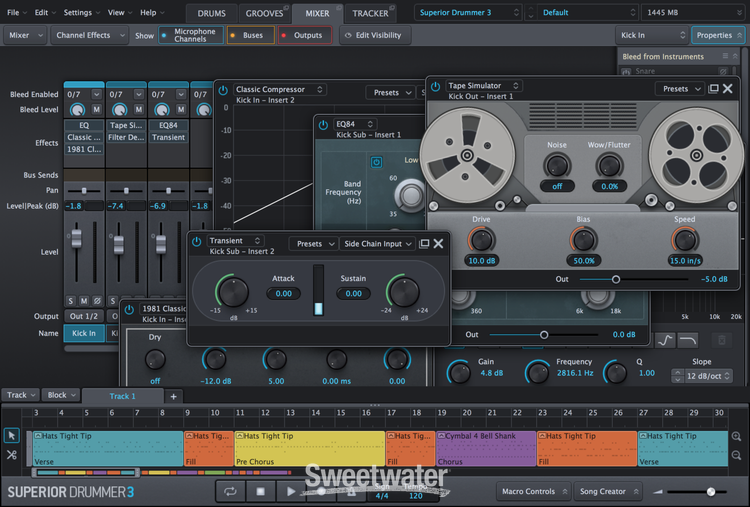Open the File menu
Image resolution: width=750 pixels, height=507 pixels.
point(17,13)
